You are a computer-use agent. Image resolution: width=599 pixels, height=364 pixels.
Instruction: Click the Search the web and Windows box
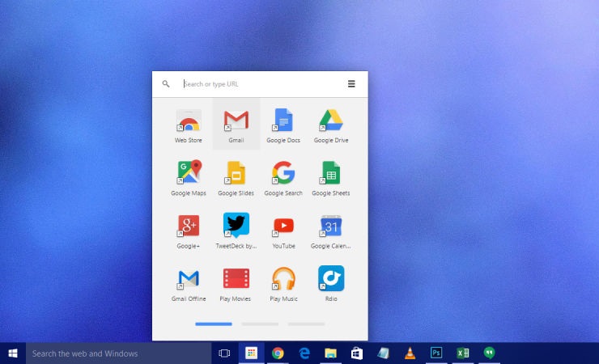tap(118, 353)
